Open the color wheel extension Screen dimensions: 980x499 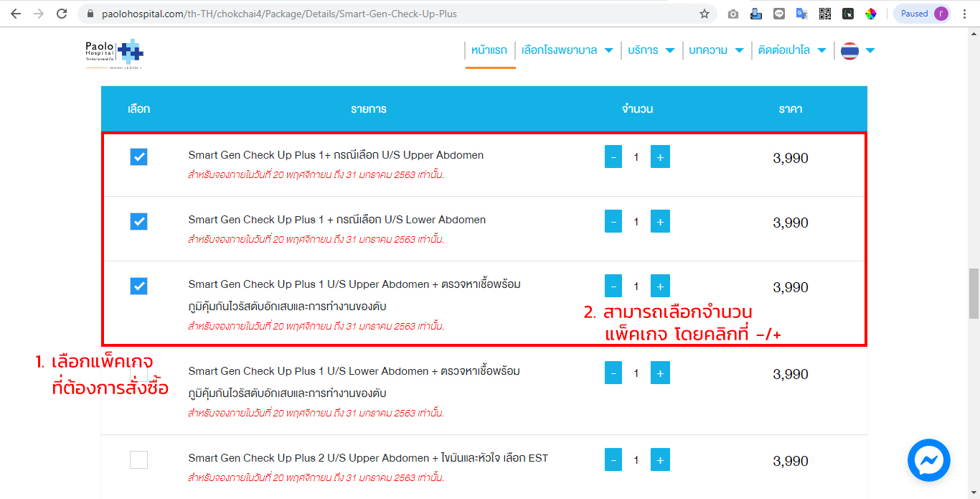click(x=870, y=14)
